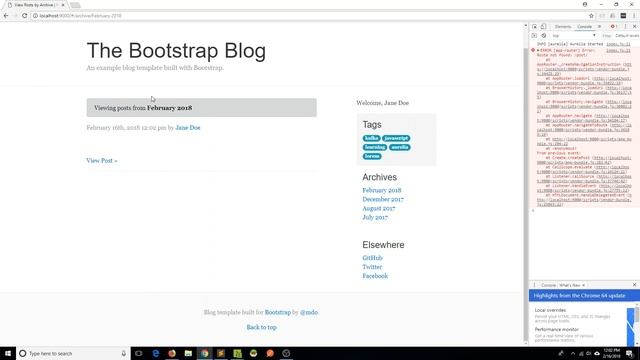Visit the Twitter link under Elsewhere
The image size is (640, 360).
(372, 267)
